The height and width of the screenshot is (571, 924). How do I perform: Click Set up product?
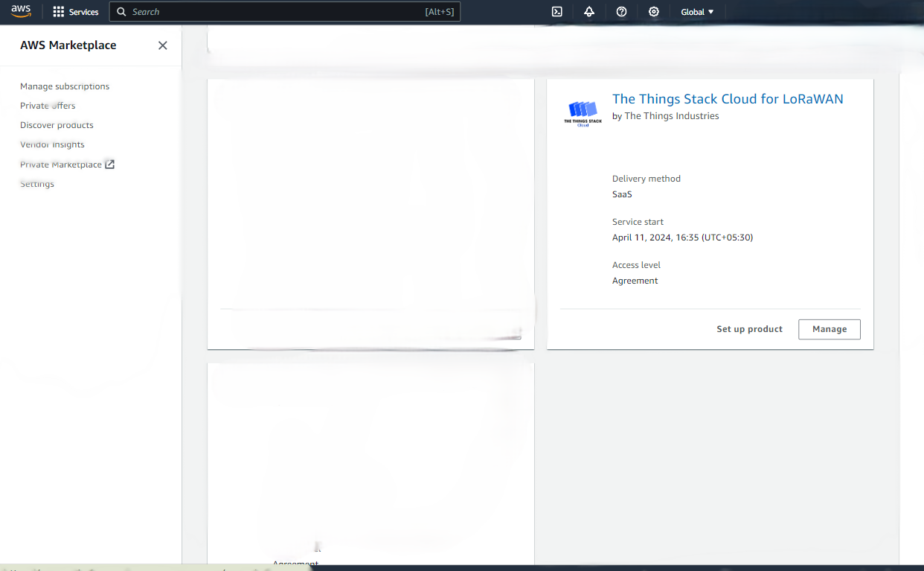pyautogui.click(x=749, y=328)
